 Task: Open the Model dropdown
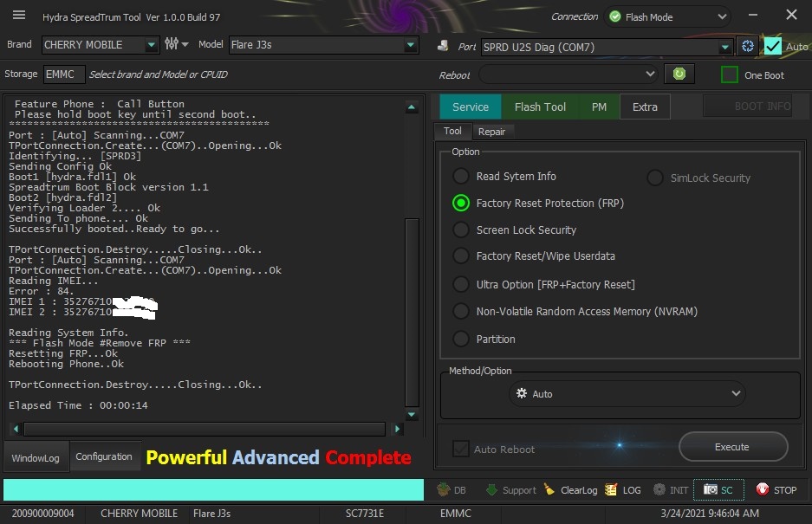click(x=411, y=44)
